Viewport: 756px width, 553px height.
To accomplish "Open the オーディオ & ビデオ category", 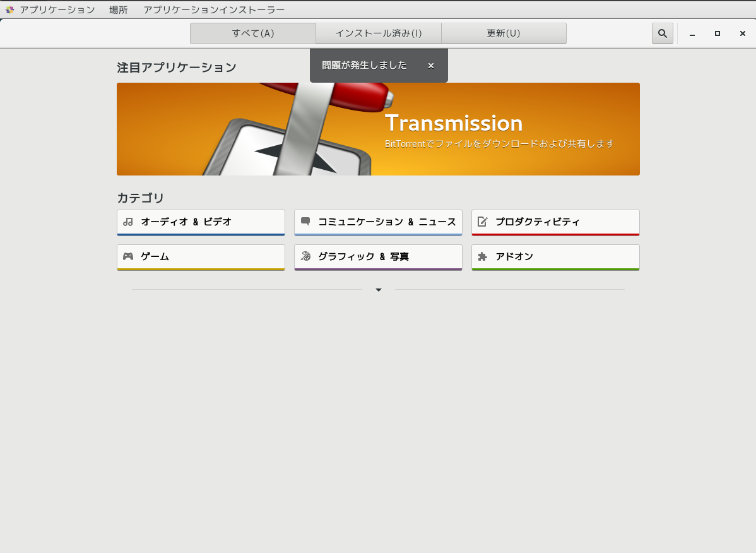I will pyautogui.click(x=201, y=222).
